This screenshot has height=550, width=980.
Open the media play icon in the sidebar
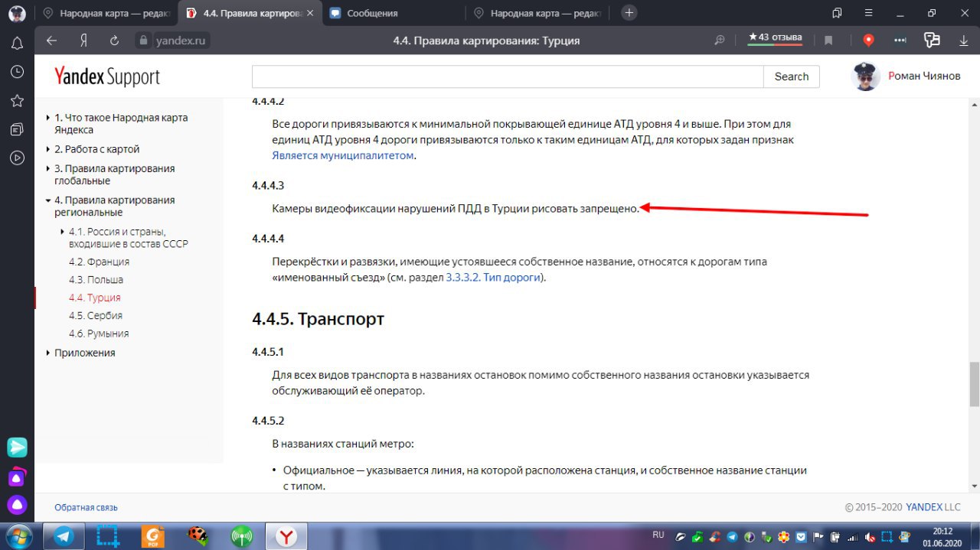(17, 158)
